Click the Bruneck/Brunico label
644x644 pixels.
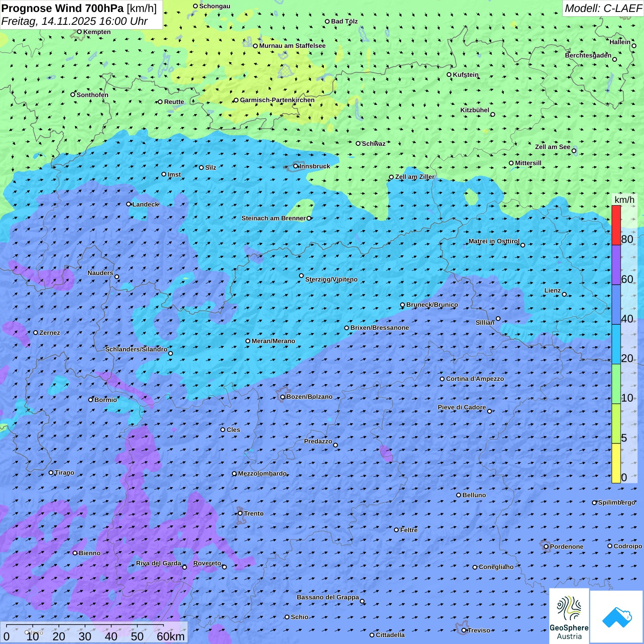432,305
